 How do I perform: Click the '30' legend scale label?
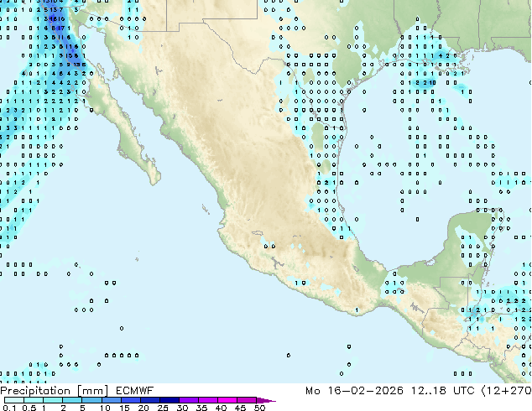coord(182,408)
